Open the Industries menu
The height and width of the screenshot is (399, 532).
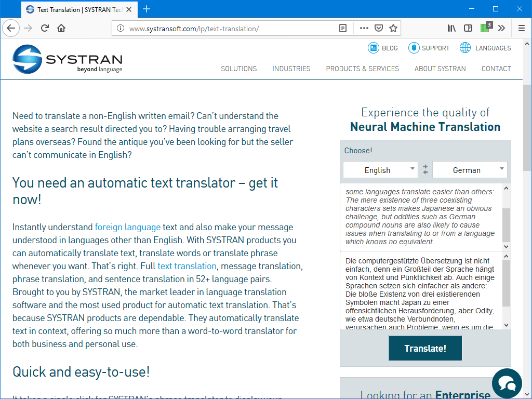[x=291, y=69]
